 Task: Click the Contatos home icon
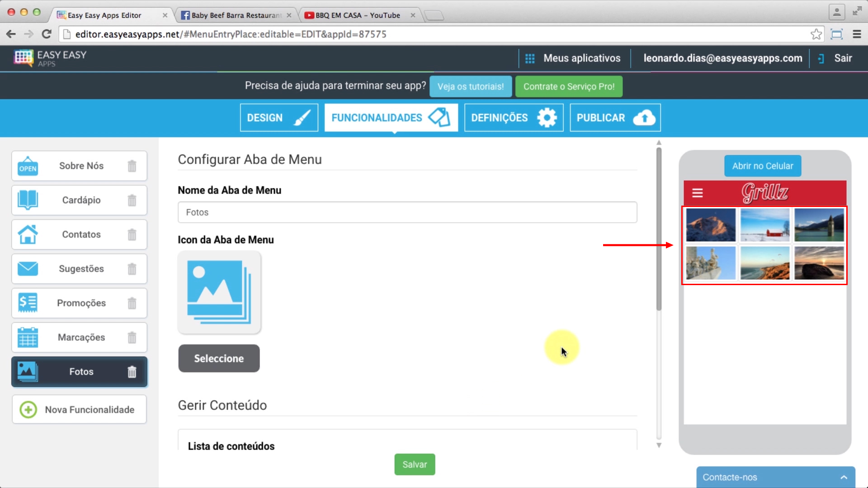pos(28,234)
